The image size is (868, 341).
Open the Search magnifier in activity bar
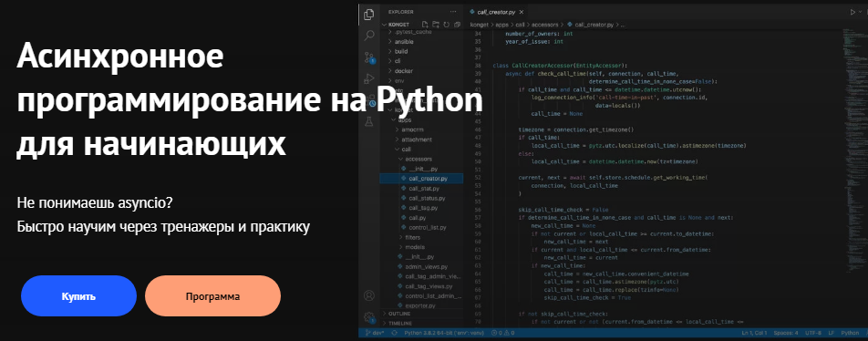click(369, 36)
